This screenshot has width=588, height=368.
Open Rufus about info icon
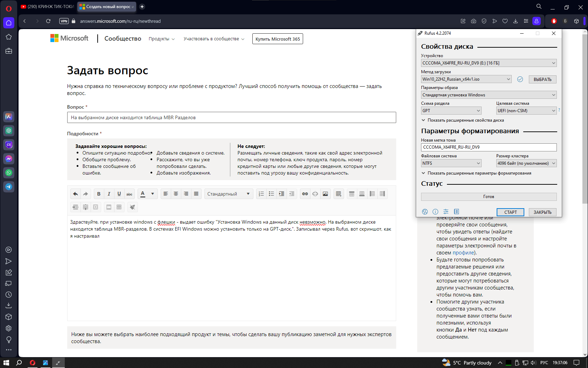[435, 212]
